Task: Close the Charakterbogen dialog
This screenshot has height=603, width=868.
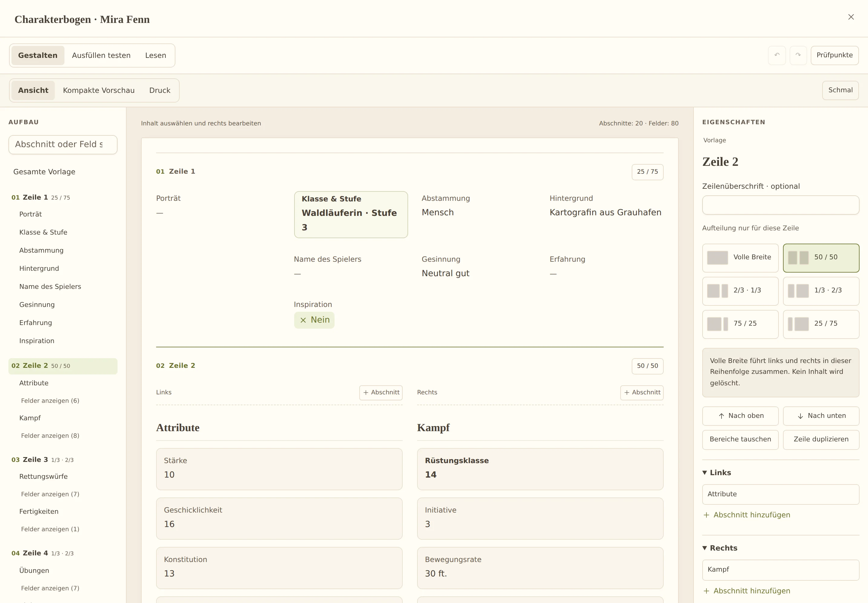Action: click(851, 17)
